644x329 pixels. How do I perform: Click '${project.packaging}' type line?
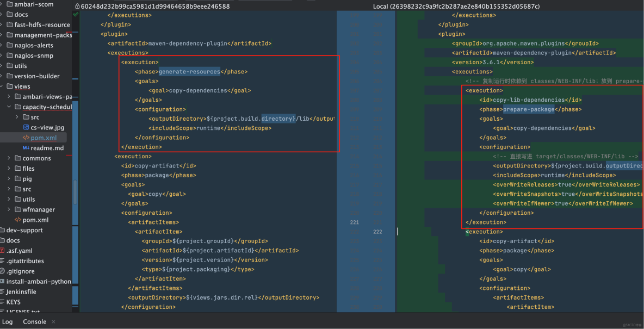(198, 269)
